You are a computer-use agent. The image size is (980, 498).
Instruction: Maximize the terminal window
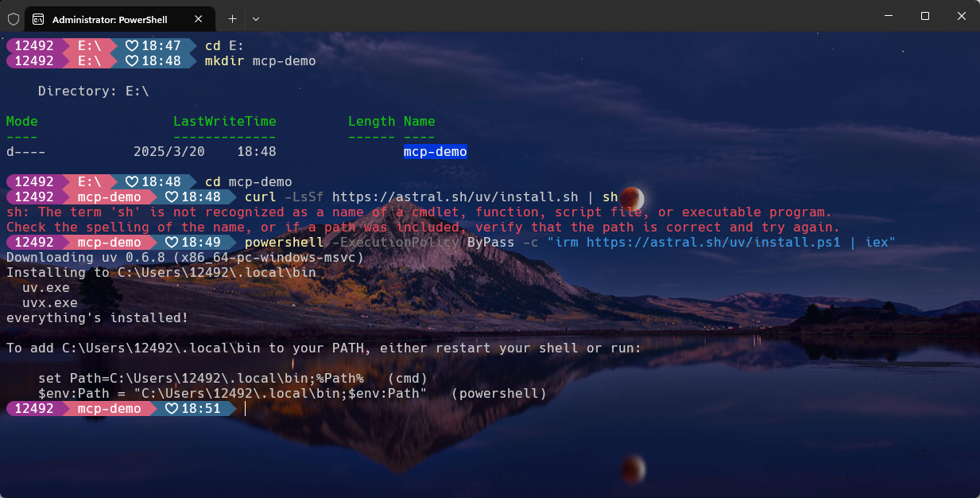click(x=925, y=16)
